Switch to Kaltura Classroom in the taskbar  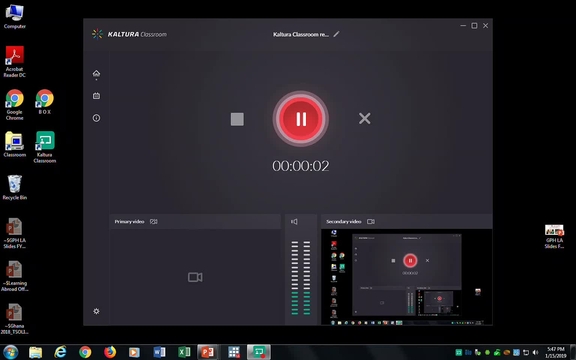coord(259,352)
